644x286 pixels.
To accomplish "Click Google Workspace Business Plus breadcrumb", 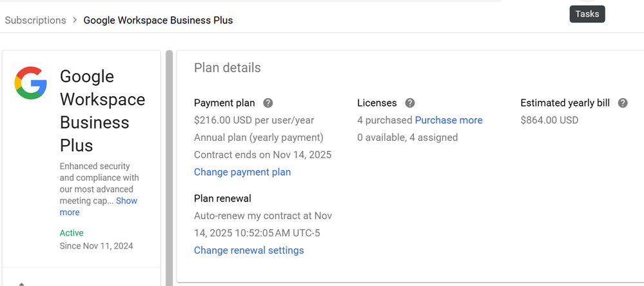I will 158,20.
